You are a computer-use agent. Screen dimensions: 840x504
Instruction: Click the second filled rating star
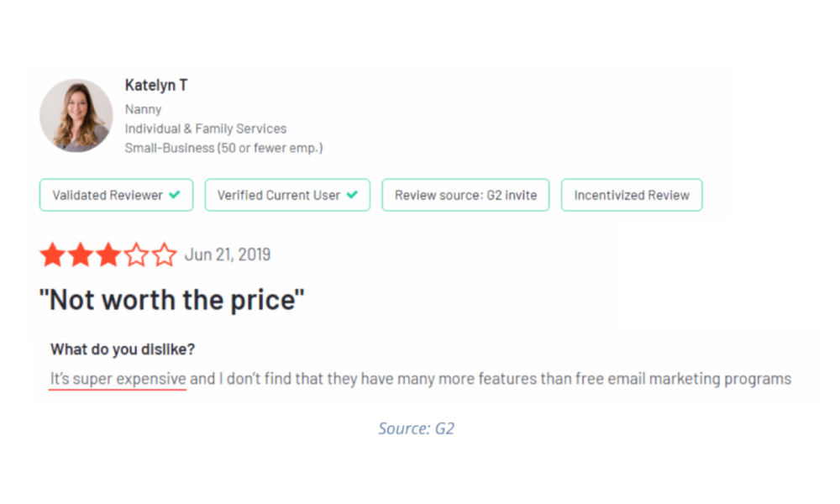tap(81, 255)
